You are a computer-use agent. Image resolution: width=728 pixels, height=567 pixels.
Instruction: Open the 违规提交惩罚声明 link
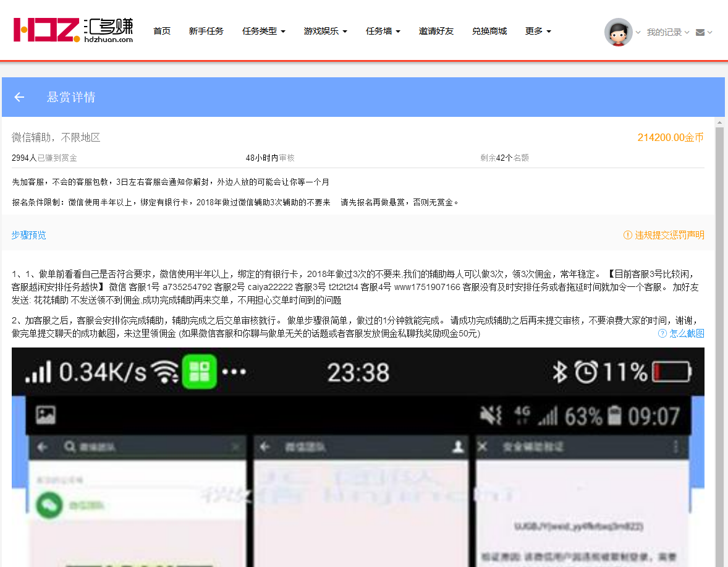(669, 235)
